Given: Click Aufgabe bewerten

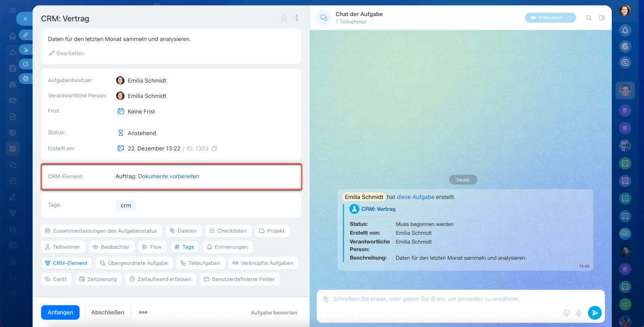Looking at the screenshot, I should (274, 313).
